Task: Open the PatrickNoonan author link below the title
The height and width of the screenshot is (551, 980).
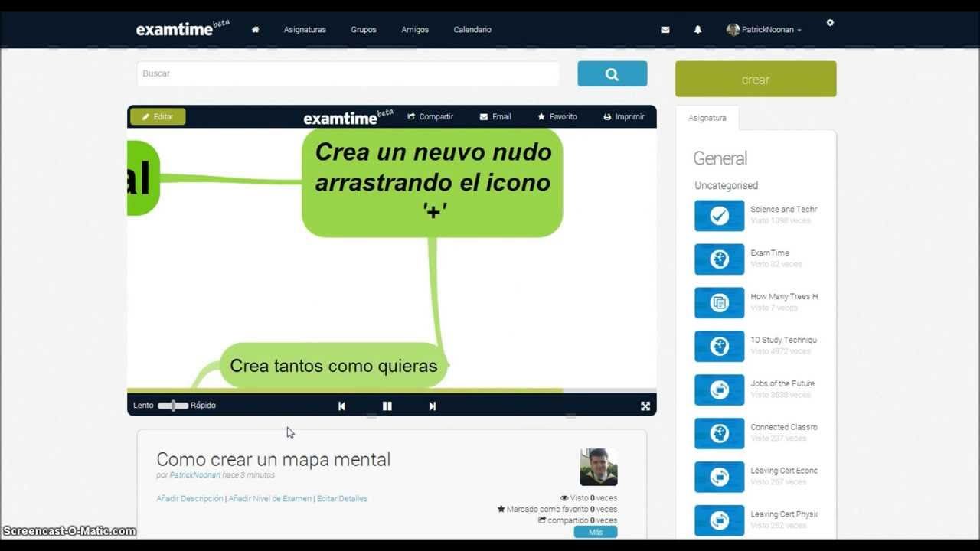Action: tap(194, 475)
